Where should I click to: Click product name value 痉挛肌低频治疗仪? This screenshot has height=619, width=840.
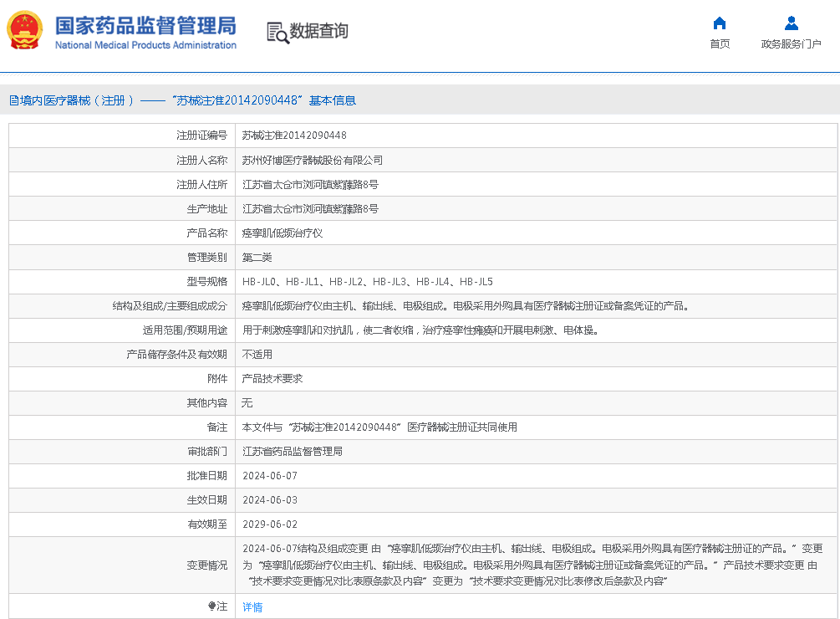point(282,233)
